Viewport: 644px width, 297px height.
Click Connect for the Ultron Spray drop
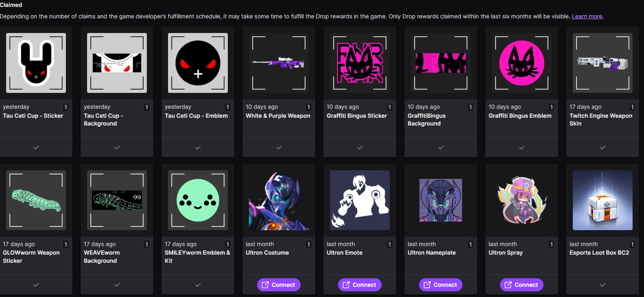tap(522, 285)
